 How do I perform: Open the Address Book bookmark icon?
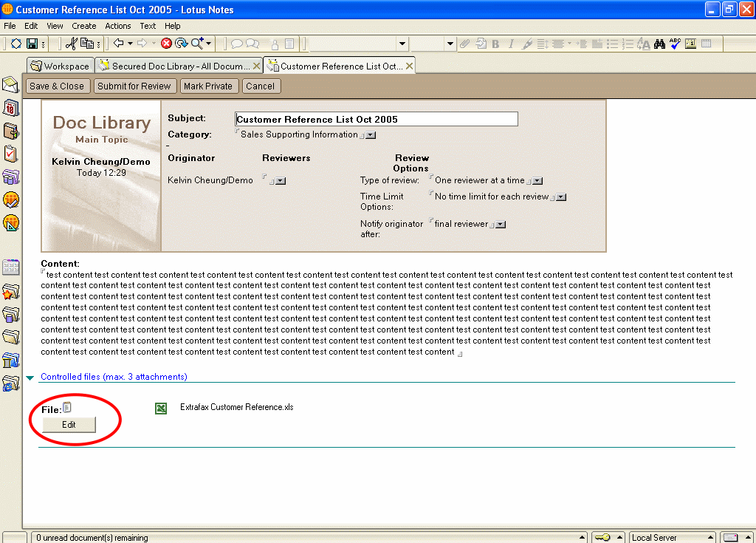10,131
